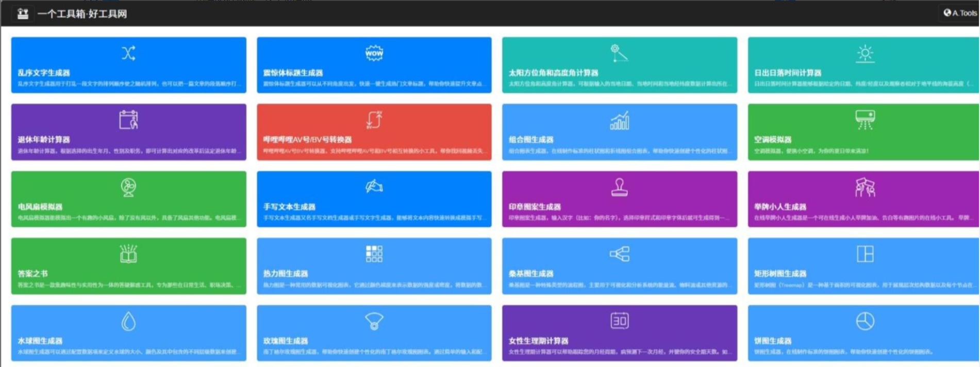Click the shuffle icon on 乱序文字生成器 card
This screenshot has height=367, width=980.
point(128,53)
